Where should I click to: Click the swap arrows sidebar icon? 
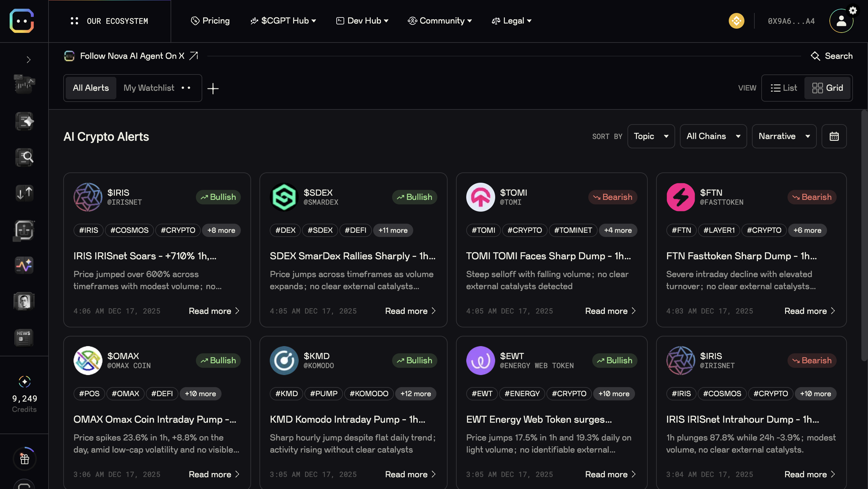[x=24, y=193]
